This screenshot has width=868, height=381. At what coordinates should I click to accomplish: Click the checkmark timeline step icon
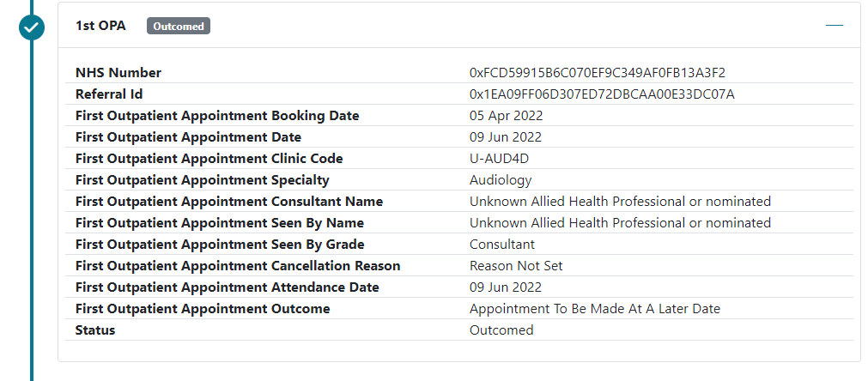click(32, 27)
